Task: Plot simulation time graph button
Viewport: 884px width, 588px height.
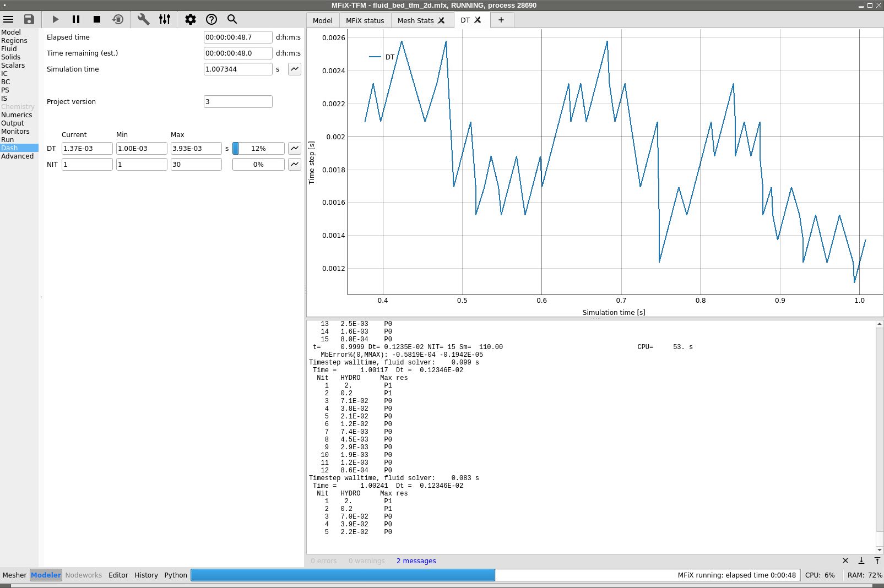Action: (295, 69)
